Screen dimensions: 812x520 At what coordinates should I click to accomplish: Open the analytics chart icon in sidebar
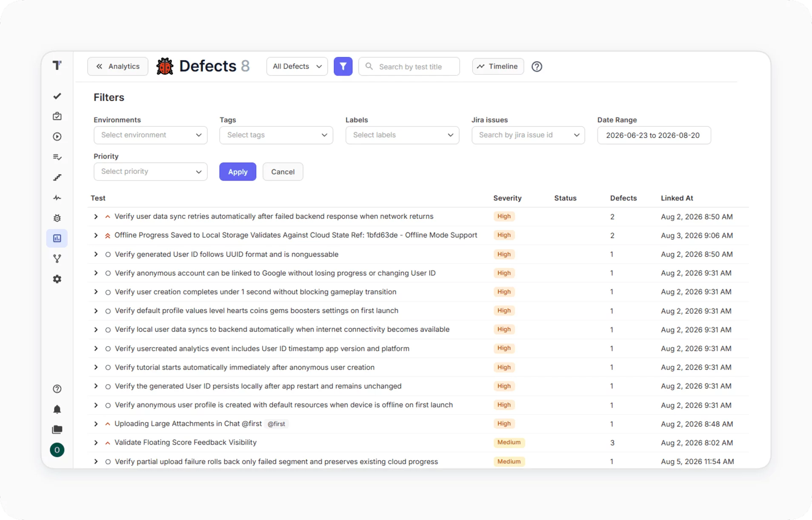click(x=57, y=238)
